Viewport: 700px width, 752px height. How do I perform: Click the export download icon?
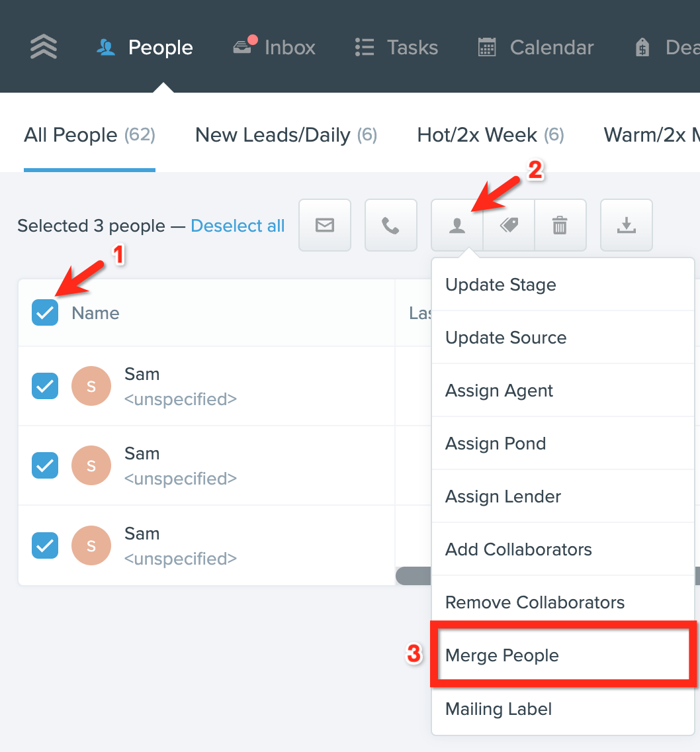[626, 225]
